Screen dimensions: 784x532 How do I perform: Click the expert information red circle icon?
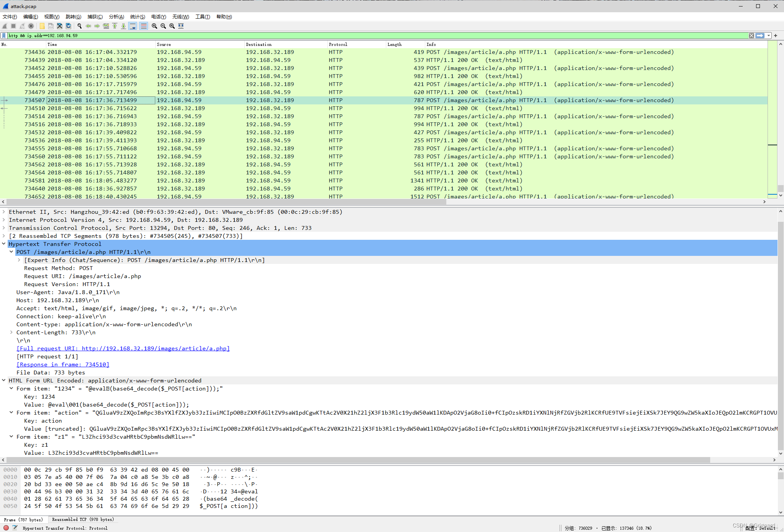[6, 528]
